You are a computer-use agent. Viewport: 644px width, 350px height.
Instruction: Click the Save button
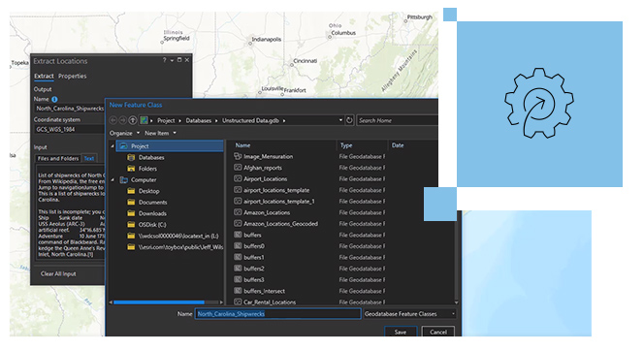[401, 332]
